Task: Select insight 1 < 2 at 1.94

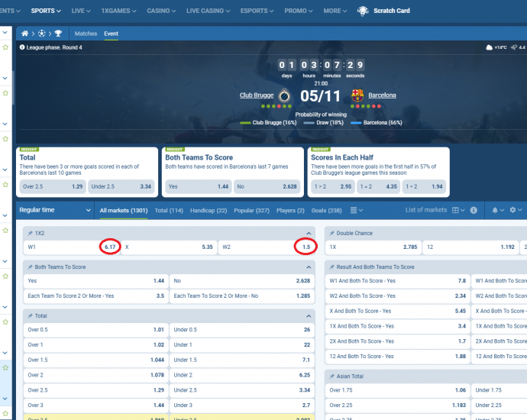Action: 424,186
